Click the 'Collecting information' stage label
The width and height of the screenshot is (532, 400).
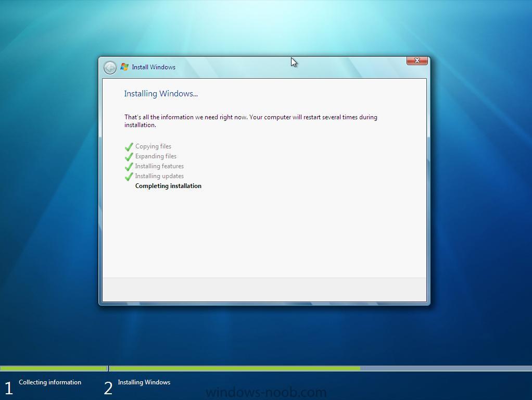[50, 382]
